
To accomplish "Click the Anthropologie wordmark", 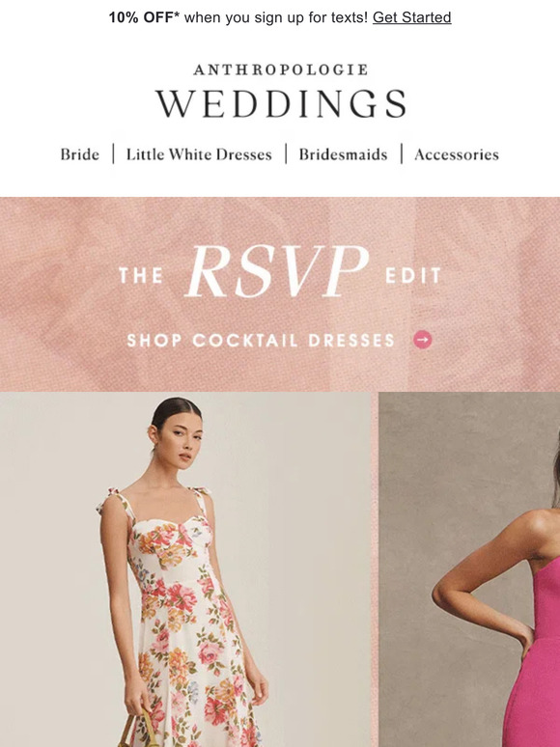I will (281, 69).
